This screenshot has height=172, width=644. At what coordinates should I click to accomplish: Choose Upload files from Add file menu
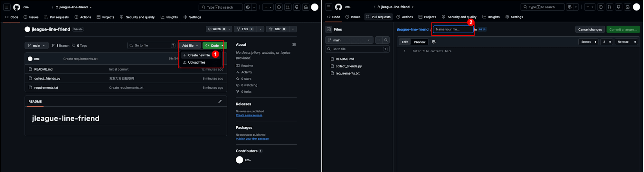coord(194,62)
